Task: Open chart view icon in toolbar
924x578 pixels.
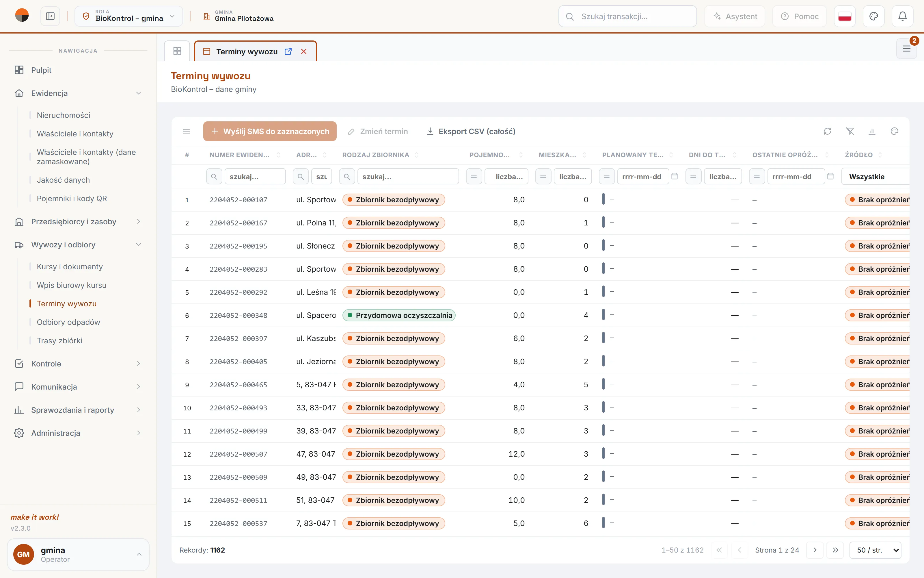Action: click(872, 131)
